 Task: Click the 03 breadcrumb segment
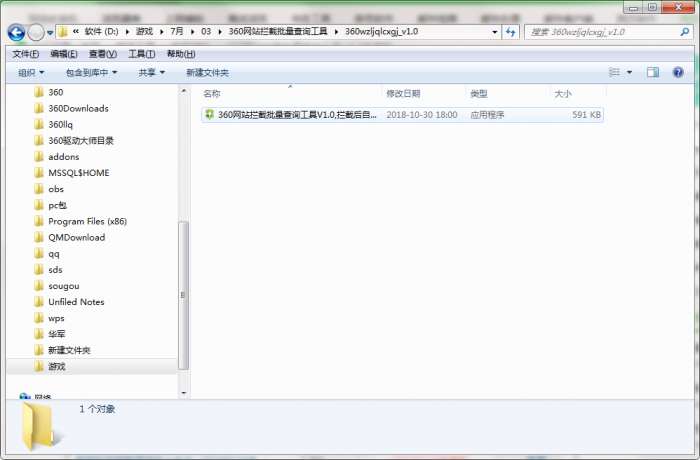(206, 32)
